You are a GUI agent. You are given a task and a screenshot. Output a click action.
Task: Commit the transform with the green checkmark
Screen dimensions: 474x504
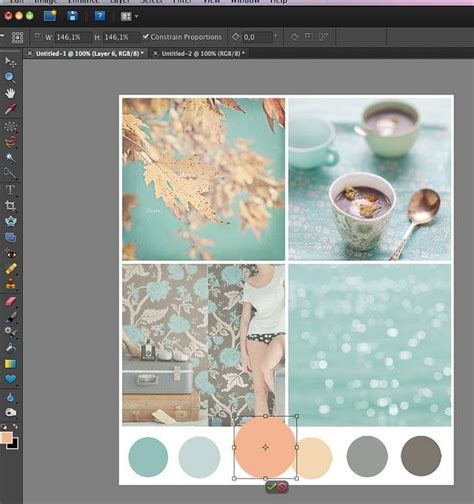271,487
